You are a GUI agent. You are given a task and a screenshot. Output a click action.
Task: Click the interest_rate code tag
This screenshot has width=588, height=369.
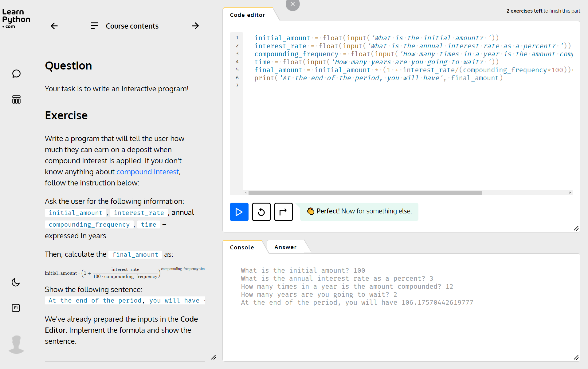[x=139, y=213]
